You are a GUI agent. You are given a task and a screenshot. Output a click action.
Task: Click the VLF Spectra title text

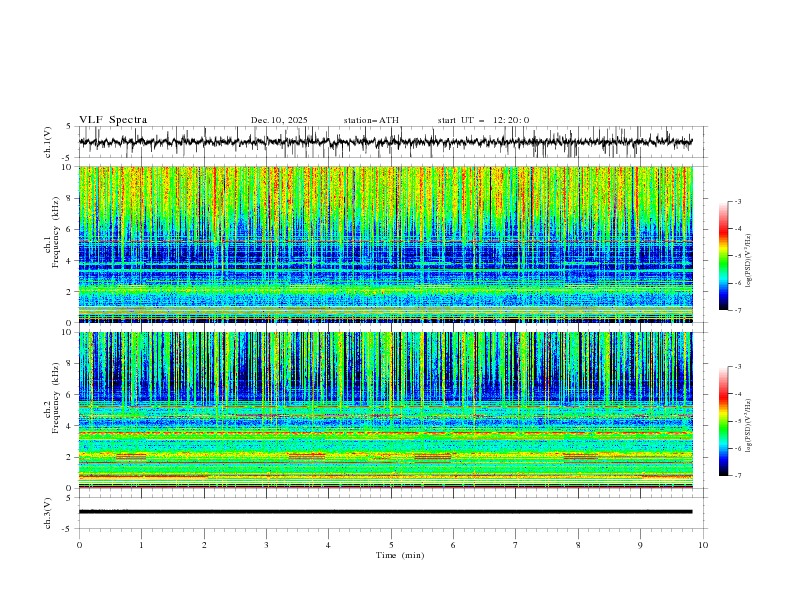point(113,120)
